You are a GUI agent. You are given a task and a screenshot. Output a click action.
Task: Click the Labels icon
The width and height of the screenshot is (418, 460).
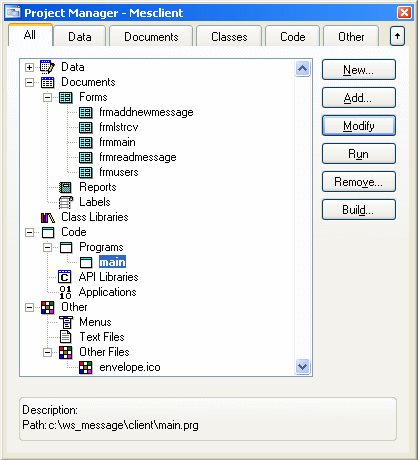(x=66, y=202)
